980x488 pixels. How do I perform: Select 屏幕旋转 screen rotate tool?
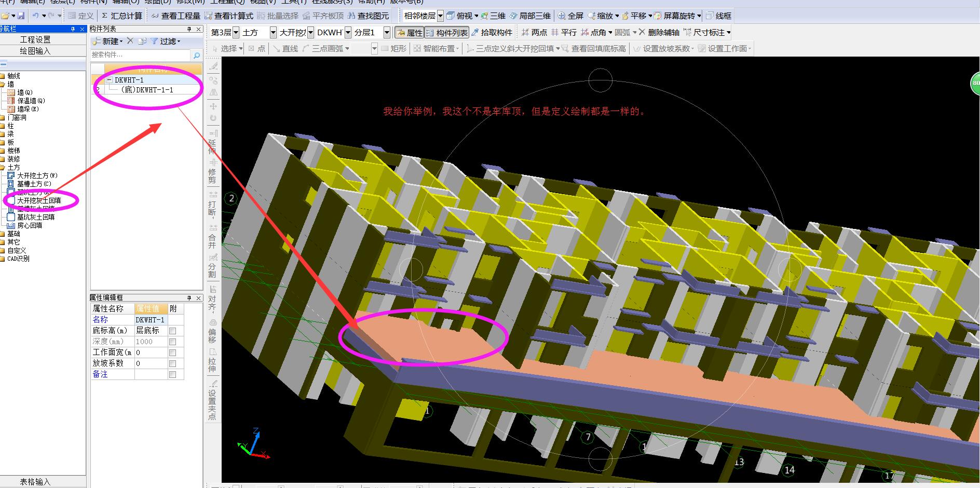pos(674,16)
